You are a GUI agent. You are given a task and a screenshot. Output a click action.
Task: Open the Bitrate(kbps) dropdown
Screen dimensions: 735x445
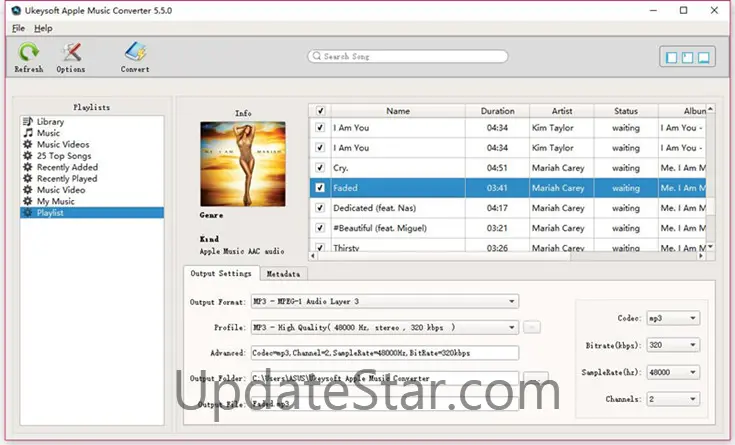coord(673,345)
